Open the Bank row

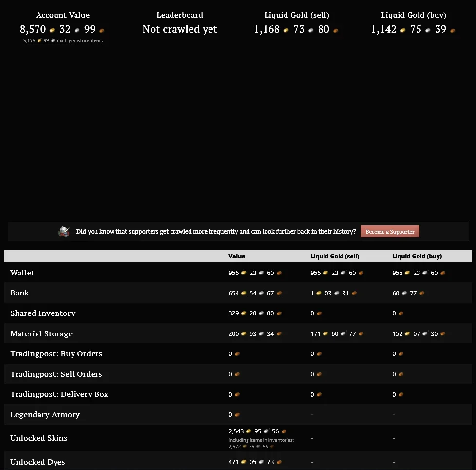(238, 293)
